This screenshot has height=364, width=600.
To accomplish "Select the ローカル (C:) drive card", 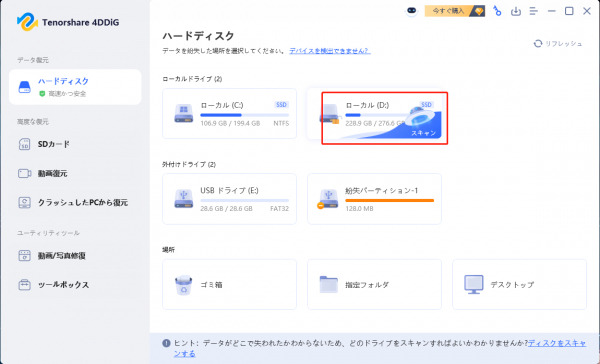I will 229,113.
